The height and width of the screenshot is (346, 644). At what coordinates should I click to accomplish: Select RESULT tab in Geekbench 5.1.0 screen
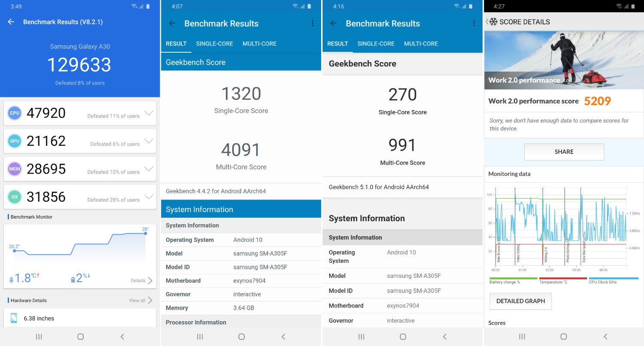click(337, 44)
